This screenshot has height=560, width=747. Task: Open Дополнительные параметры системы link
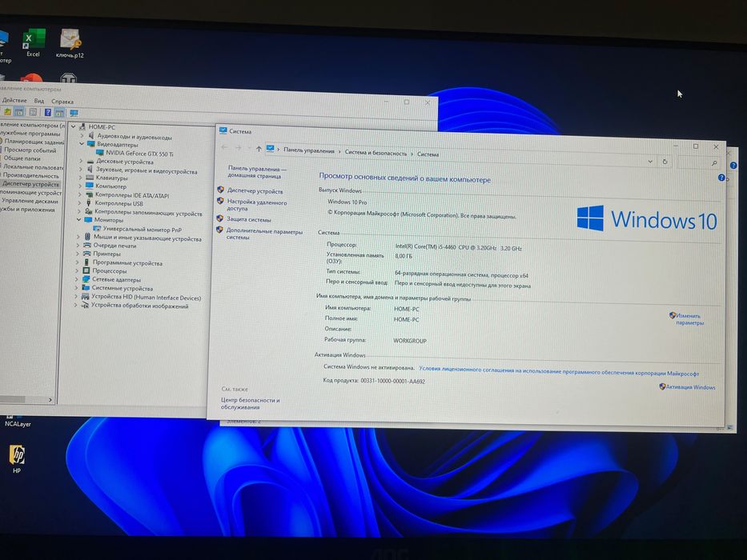point(264,234)
